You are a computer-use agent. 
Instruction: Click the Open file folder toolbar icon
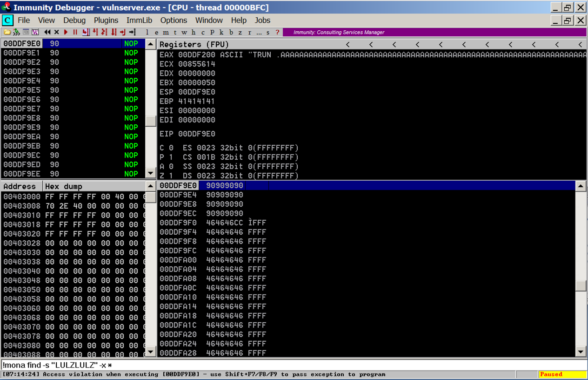7,32
